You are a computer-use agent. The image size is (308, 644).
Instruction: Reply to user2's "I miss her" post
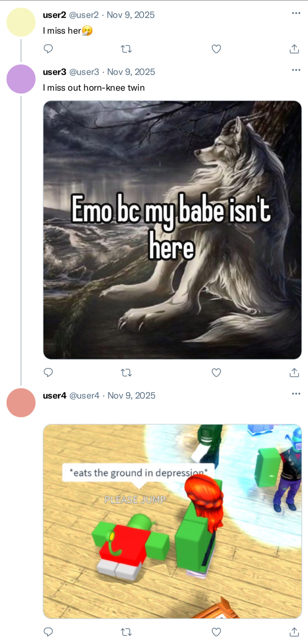(x=48, y=49)
